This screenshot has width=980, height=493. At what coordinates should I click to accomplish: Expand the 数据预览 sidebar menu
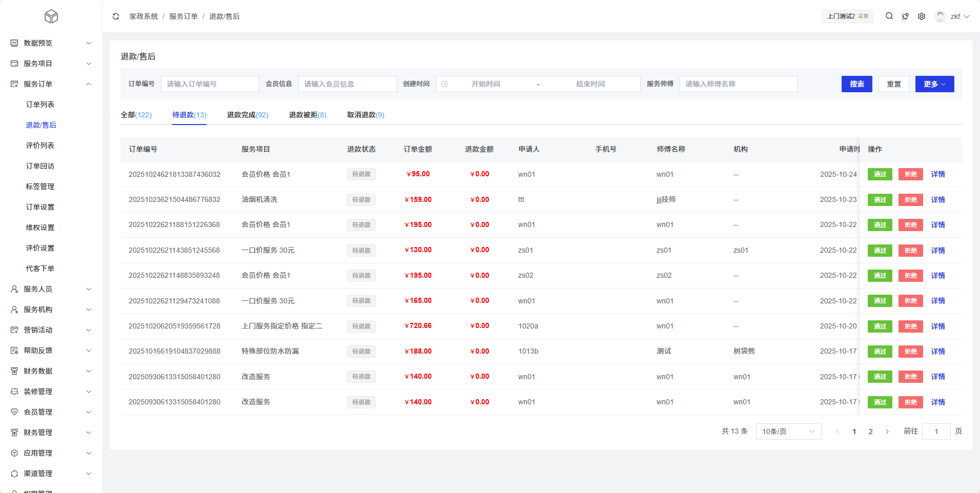[51, 43]
